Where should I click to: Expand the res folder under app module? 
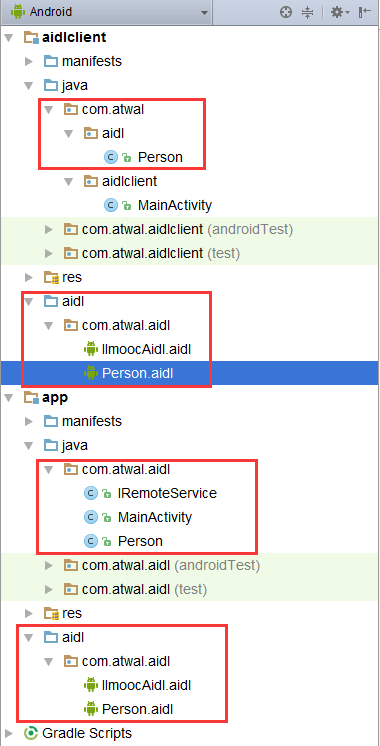(x=29, y=613)
